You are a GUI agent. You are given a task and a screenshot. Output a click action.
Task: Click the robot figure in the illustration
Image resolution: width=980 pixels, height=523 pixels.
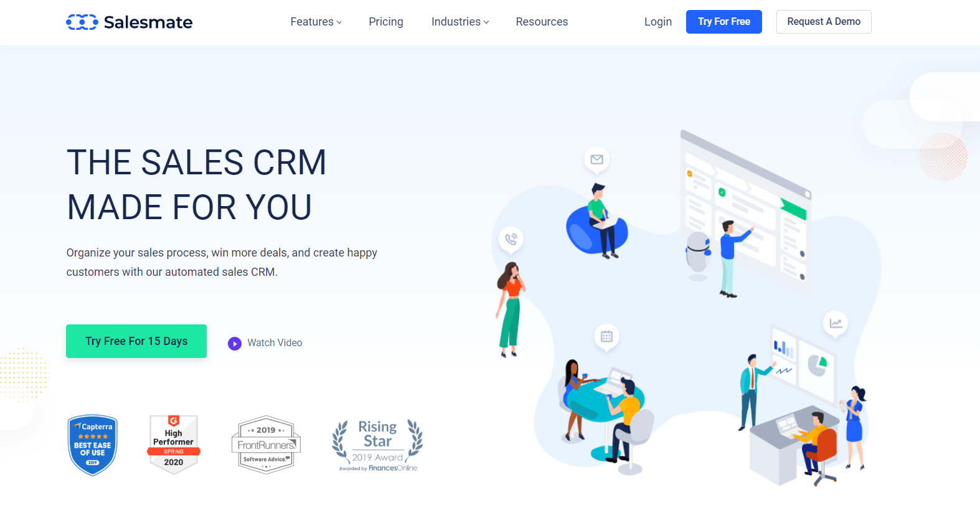698,256
